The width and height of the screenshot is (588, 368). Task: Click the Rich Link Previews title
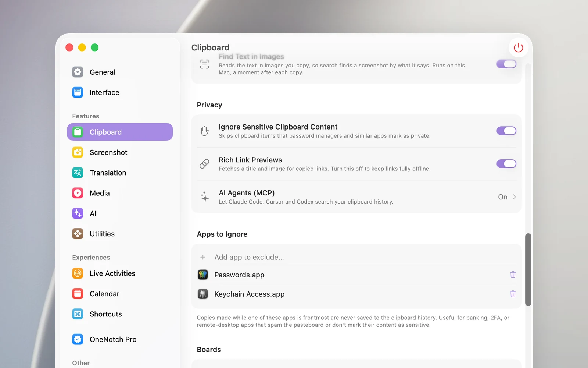click(x=250, y=160)
